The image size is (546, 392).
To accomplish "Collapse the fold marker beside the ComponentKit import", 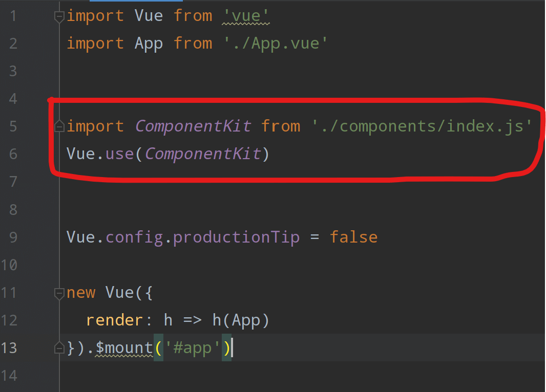I will [x=59, y=126].
